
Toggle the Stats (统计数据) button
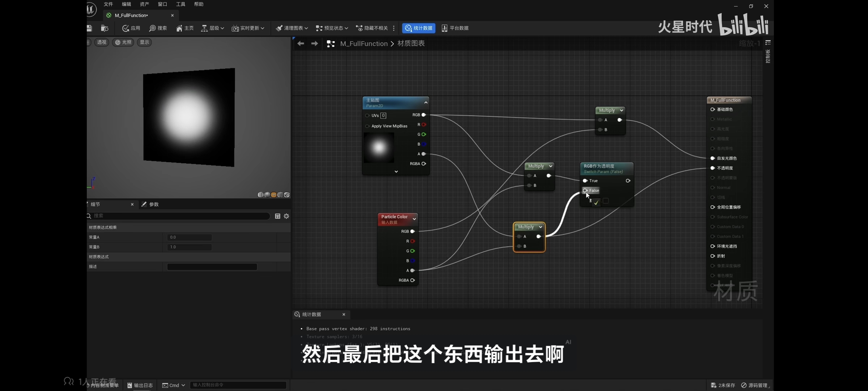point(418,28)
